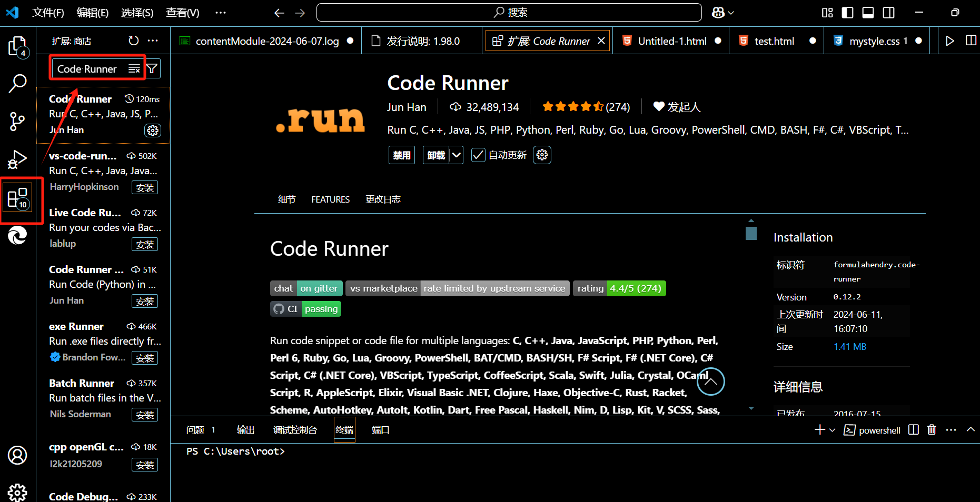Show more menu bar items (…)
The width and height of the screenshot is (980, 502).
coord(221,13)
